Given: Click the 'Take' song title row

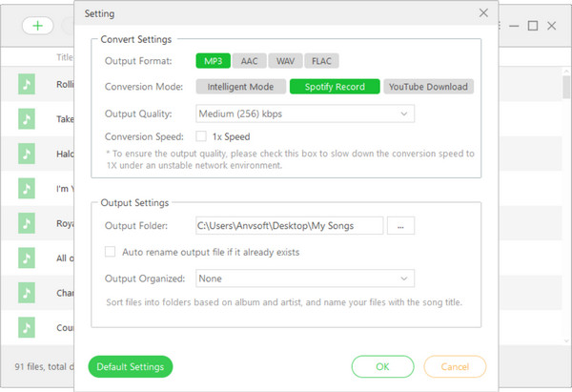Looking at the screenshot, I should (65, 119).
